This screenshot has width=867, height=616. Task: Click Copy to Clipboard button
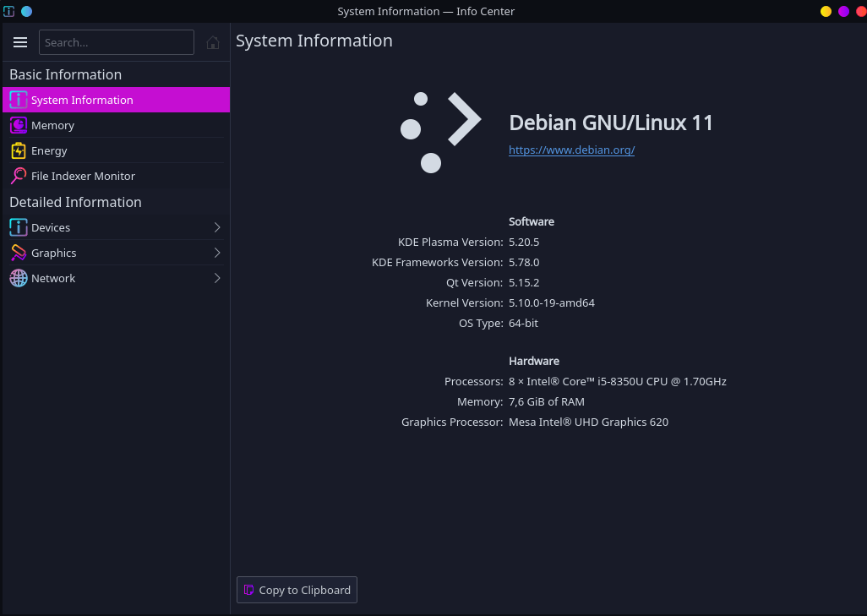(x=297, y=590)
